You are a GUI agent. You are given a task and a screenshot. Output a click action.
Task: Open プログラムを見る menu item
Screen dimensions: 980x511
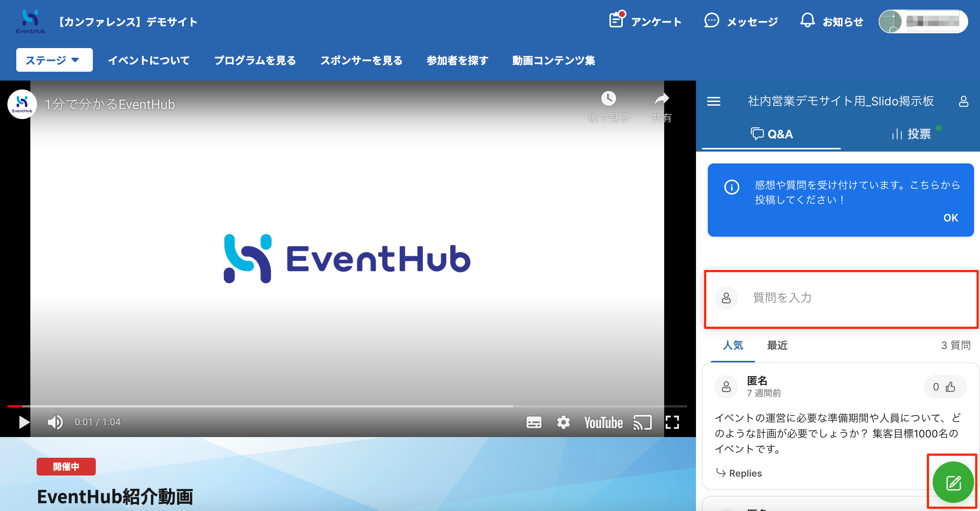coord(255,60)
